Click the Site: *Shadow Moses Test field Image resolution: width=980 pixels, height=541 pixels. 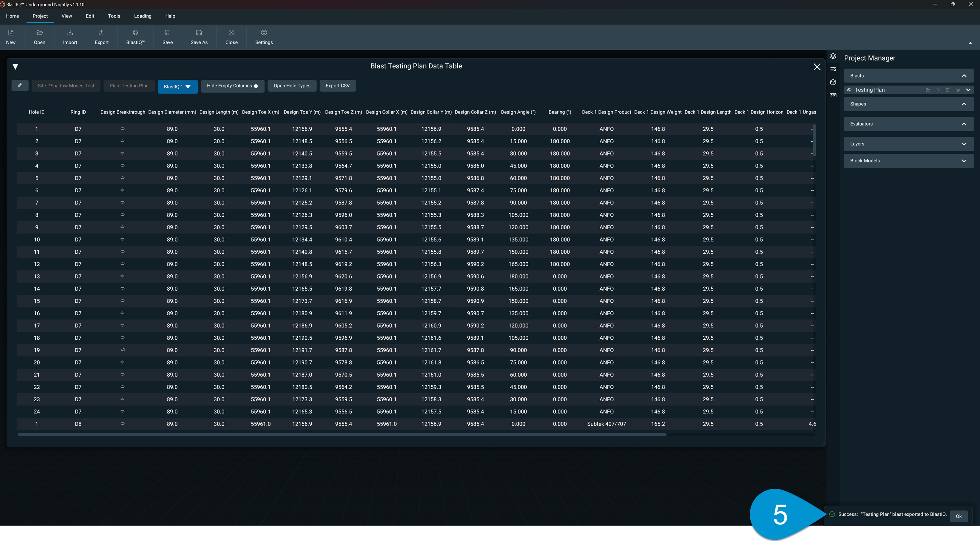(x=66, y=85)
